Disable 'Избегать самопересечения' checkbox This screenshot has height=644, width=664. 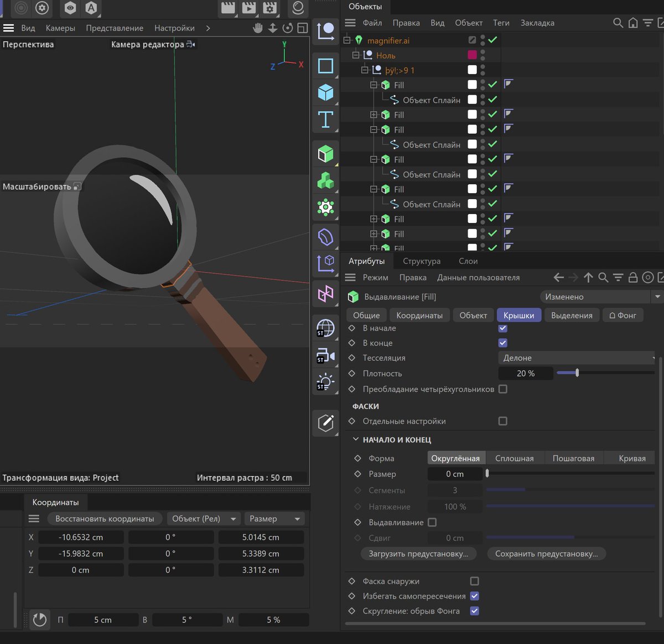coord(474,596)
